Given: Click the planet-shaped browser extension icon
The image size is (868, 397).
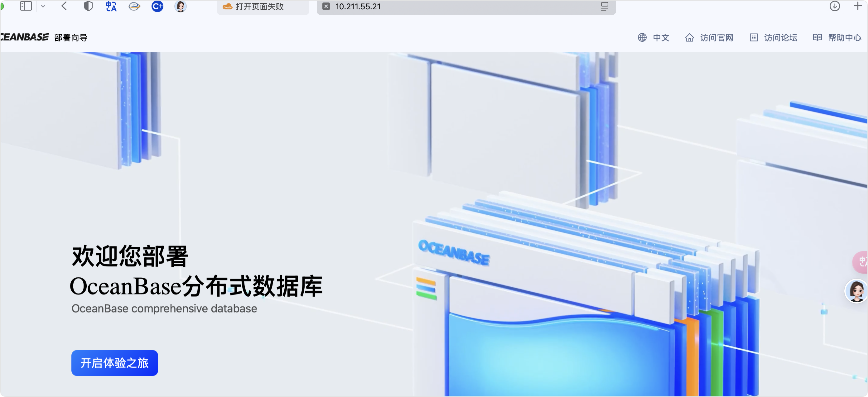Looking at the screenshot, I should coord(134,6).
